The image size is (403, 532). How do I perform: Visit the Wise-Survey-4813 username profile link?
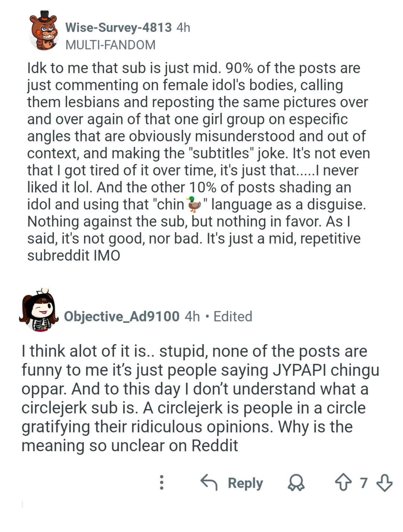pyautogui.click(x=118, y=27)
